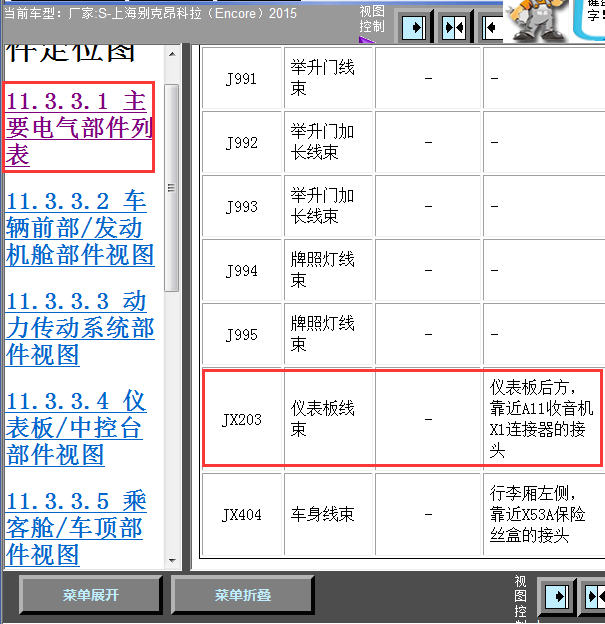The image size is (605, 624).
Task: Click 牌照灯线束 cell in J994 row
Action: pos(328,270)
